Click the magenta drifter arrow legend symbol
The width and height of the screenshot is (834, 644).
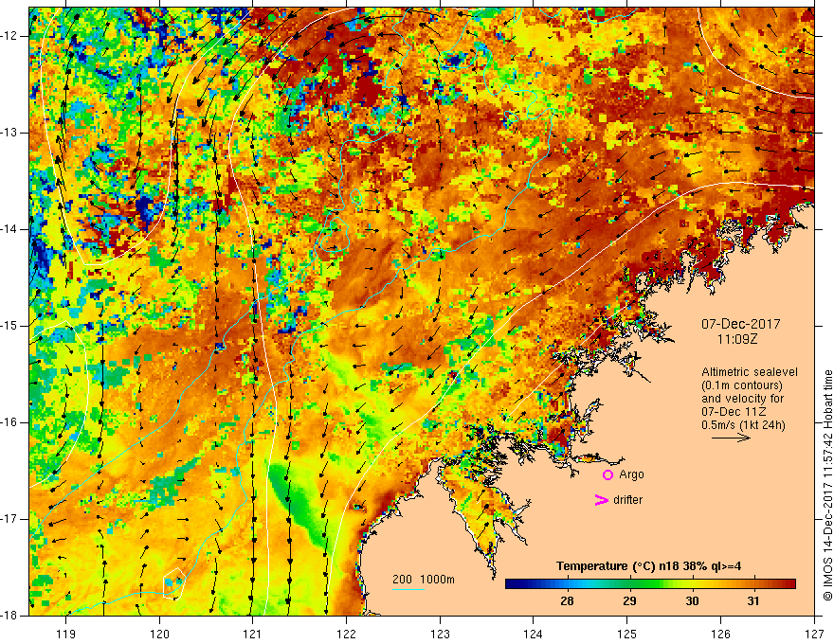(x=602, y=500)
